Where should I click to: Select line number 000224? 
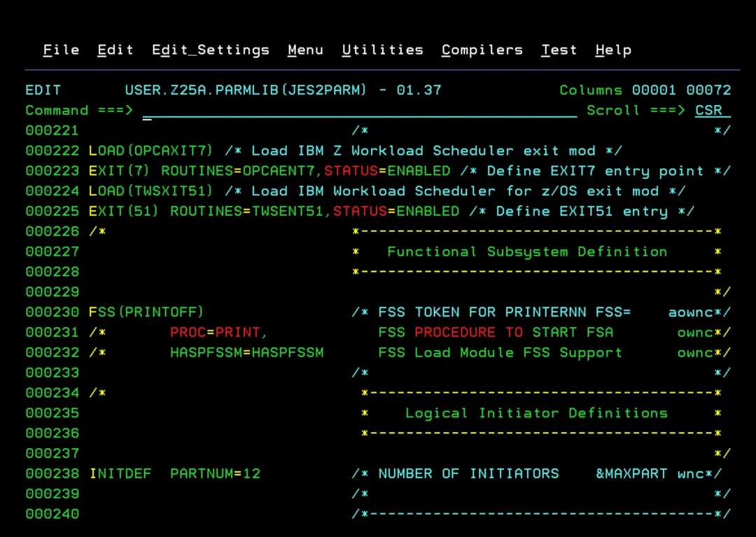52,191
